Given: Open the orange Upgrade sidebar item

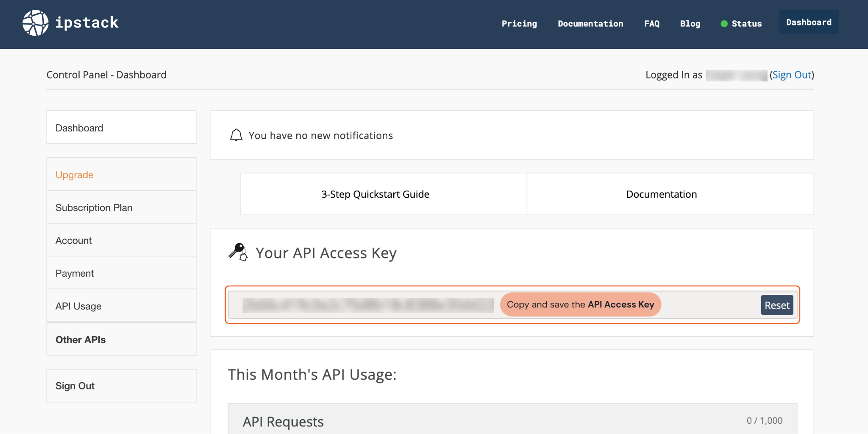Looking at the screenshot, I should (75, 175).
